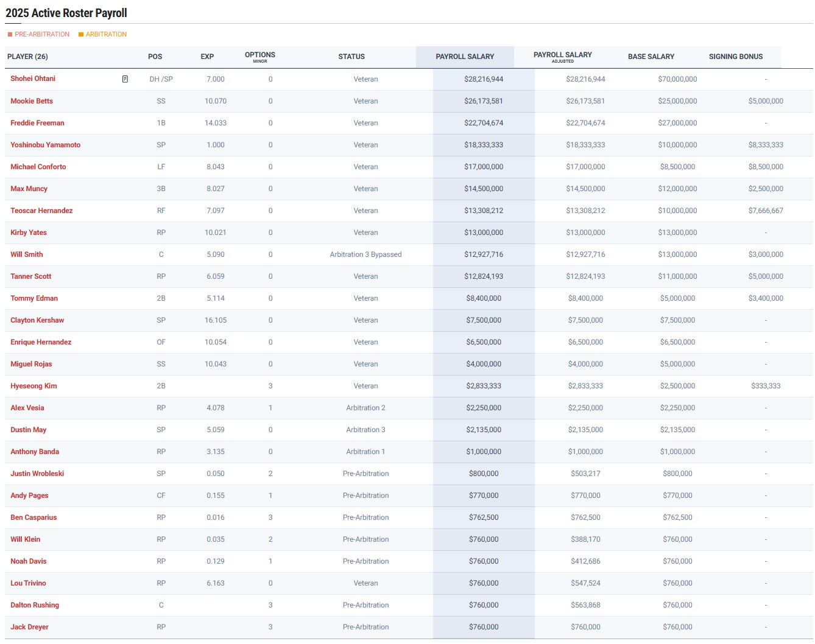Open Hyeseong Kim player link
815x644 pixels.
(34, 386)
